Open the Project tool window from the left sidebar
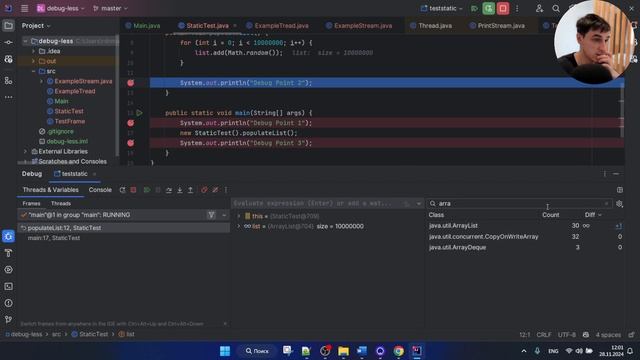The image size is (640, 360). (x=8, y=26)
